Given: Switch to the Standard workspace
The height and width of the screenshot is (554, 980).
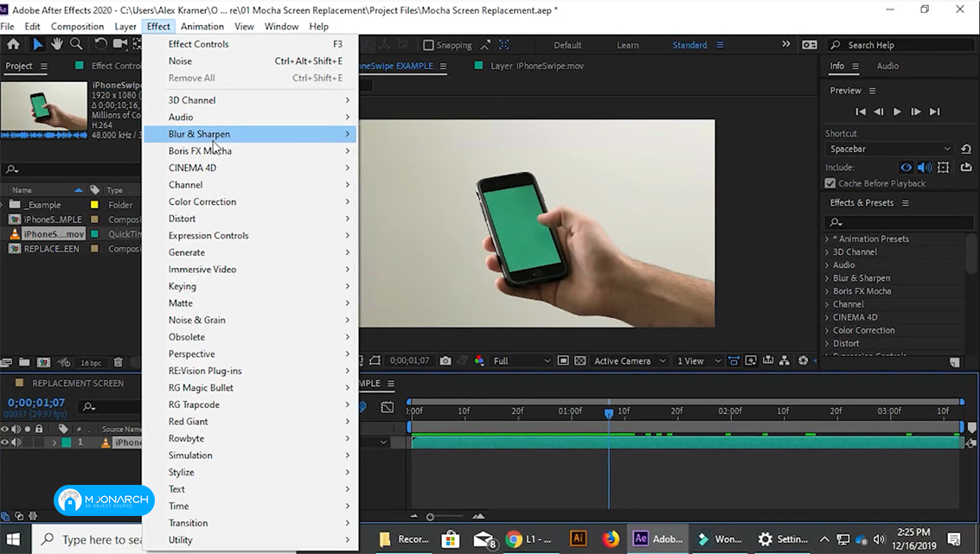Looking at the screenshot, I should point(689,45).
